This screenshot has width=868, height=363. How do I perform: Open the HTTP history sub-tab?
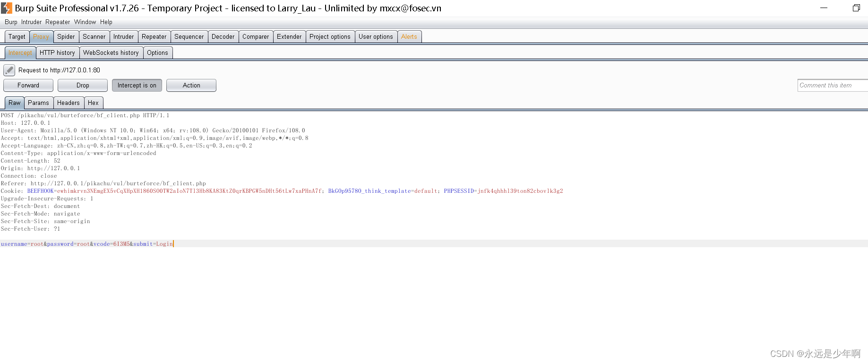coord(57,53)
